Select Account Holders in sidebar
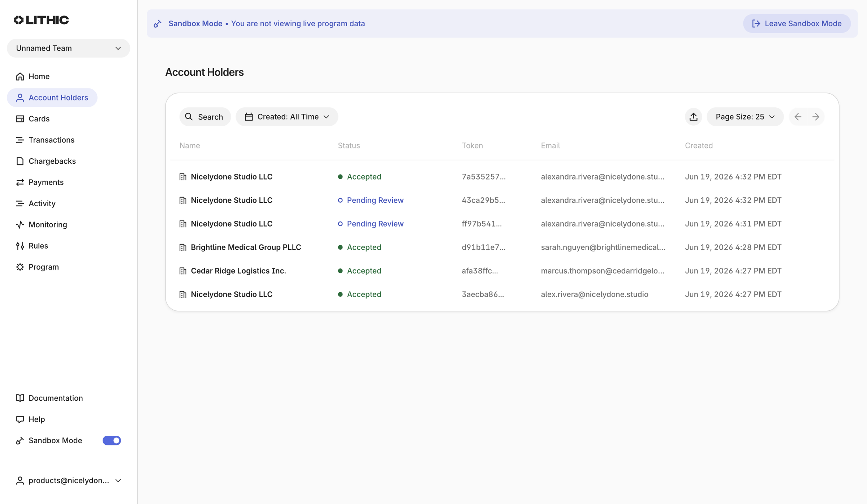The image size is (867, 504). click(52, 98)
